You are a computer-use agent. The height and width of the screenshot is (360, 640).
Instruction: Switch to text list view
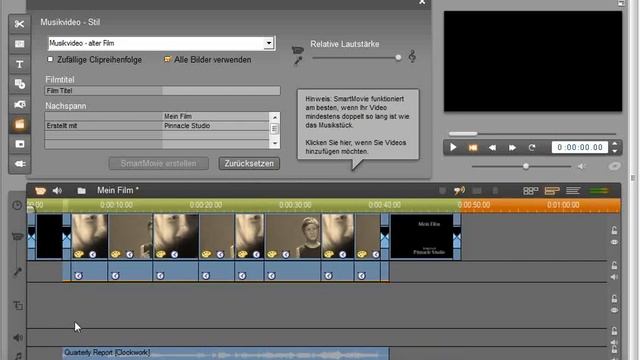[573, 191]
